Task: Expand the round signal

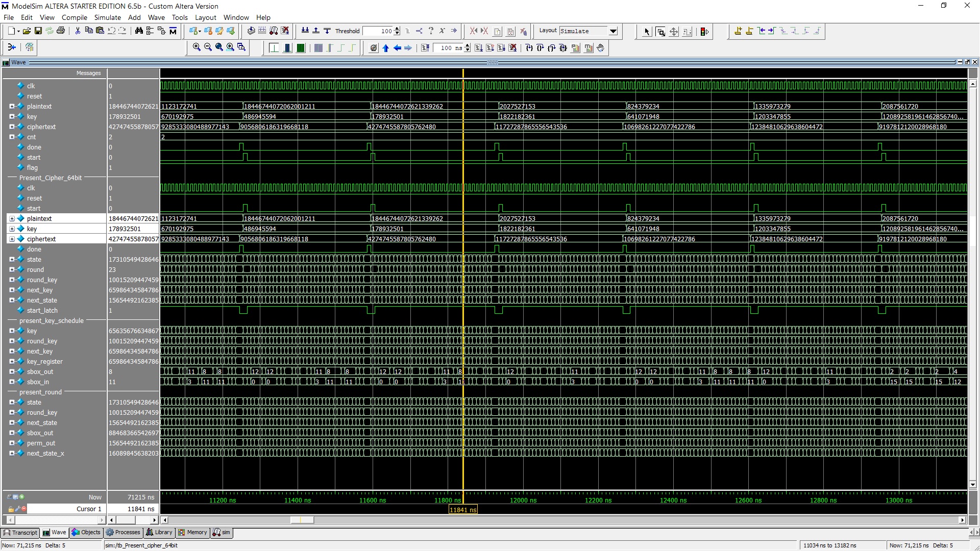Action: 12,269
